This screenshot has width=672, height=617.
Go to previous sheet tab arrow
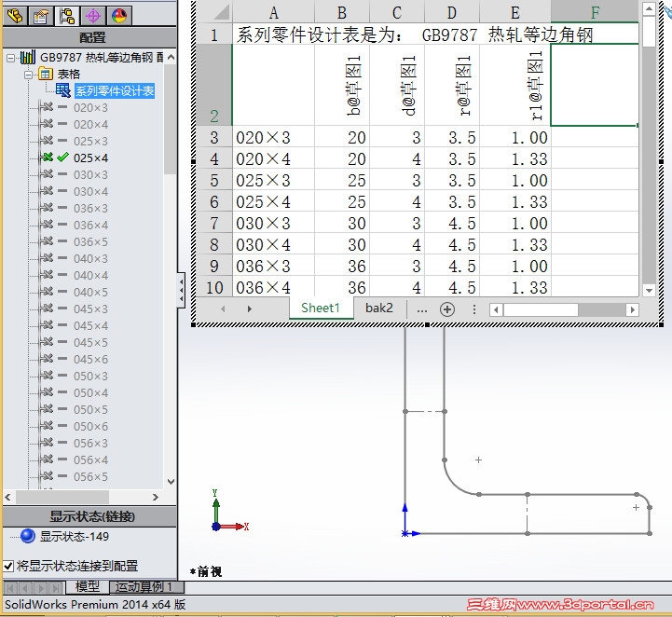tap(223, 308)
